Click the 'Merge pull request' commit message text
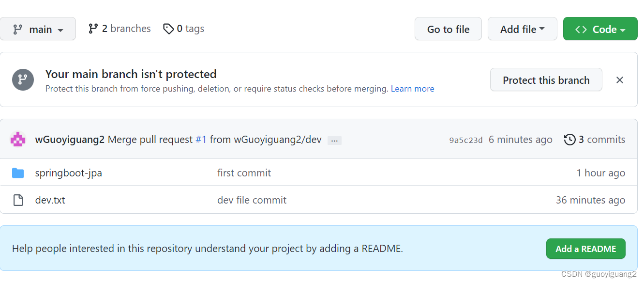Screen dimensions: 644x283 [150, 140]
